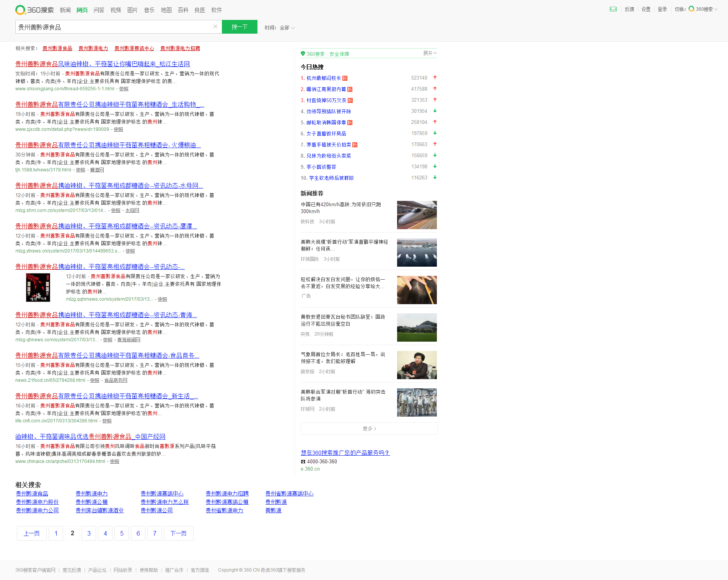Open hot search 曝俏江南黑厨内幕
728x580 pixels.
326,89
